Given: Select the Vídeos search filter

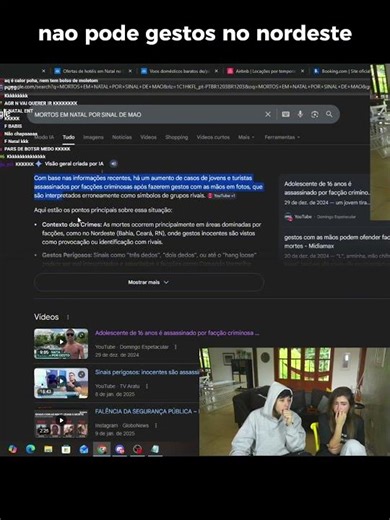Looking at the screenshot, I should point(148,137).
